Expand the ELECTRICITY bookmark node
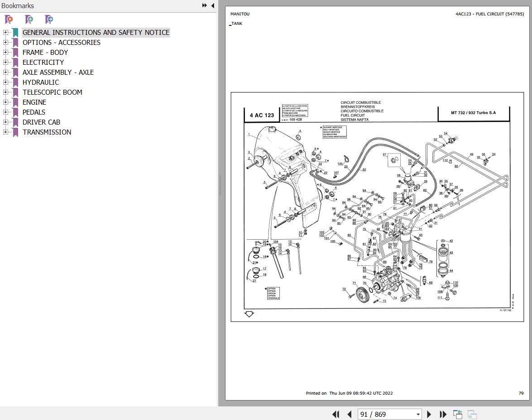The width and height of the screenshot is (532, 420). (5, 63)
